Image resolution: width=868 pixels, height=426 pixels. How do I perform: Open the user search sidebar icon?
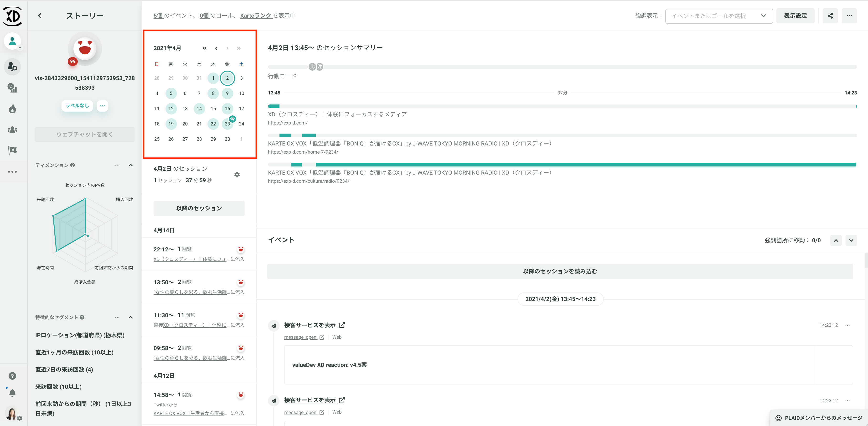(12, 67)
